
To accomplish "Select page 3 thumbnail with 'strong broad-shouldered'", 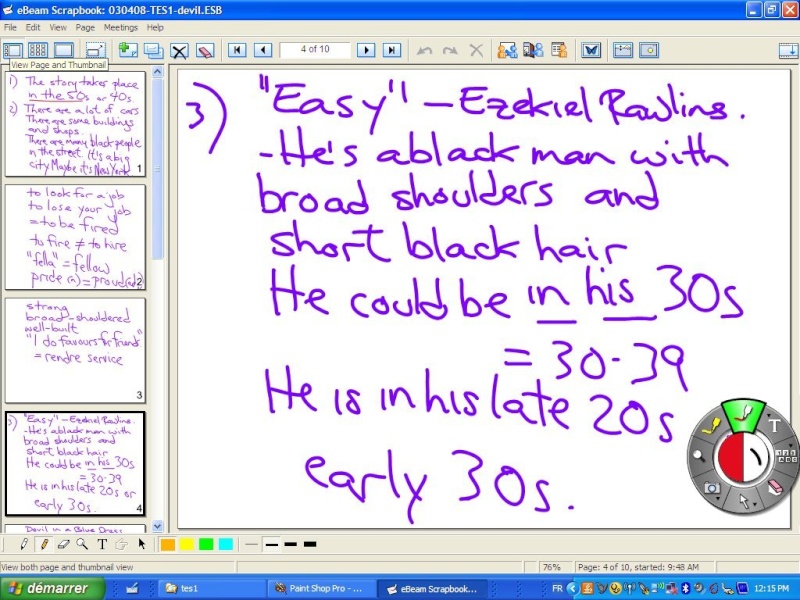I will coord(76,351).
